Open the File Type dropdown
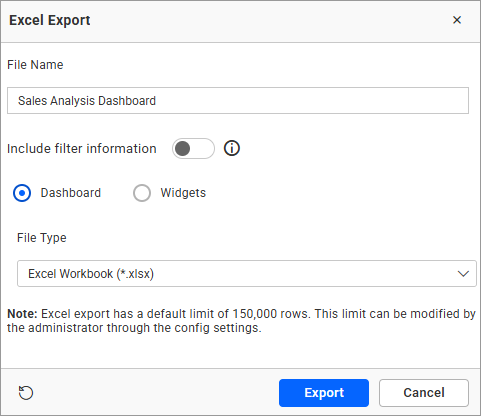This screenshot has height=416, width=481. click(x=247, y=274)
